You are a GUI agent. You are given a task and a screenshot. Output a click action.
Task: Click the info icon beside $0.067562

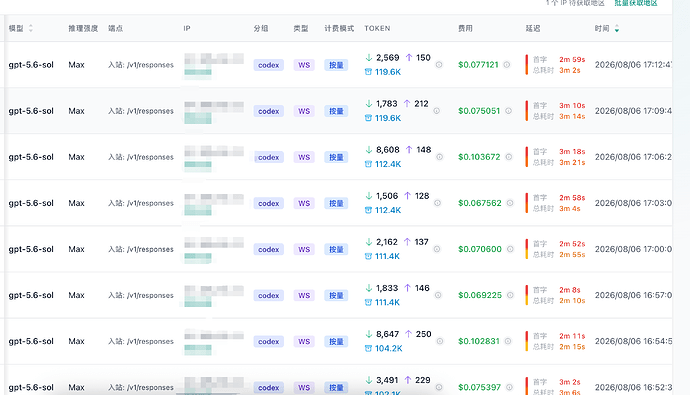tap(510, 203)
